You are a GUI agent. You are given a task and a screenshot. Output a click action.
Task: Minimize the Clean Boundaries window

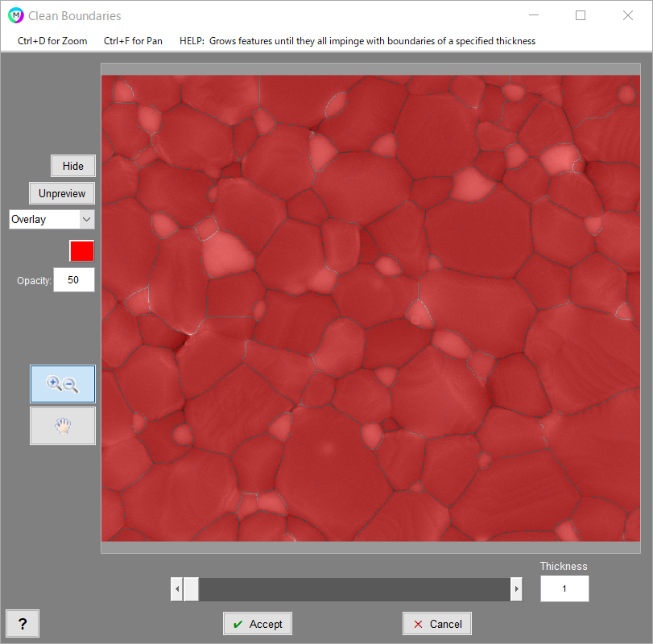[x=534, y=15]
